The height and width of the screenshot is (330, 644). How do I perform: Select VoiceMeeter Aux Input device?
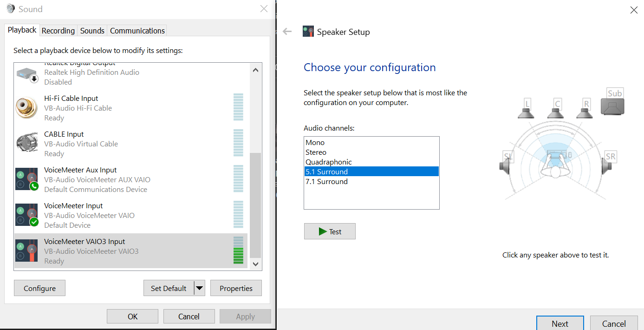[80, 170]
